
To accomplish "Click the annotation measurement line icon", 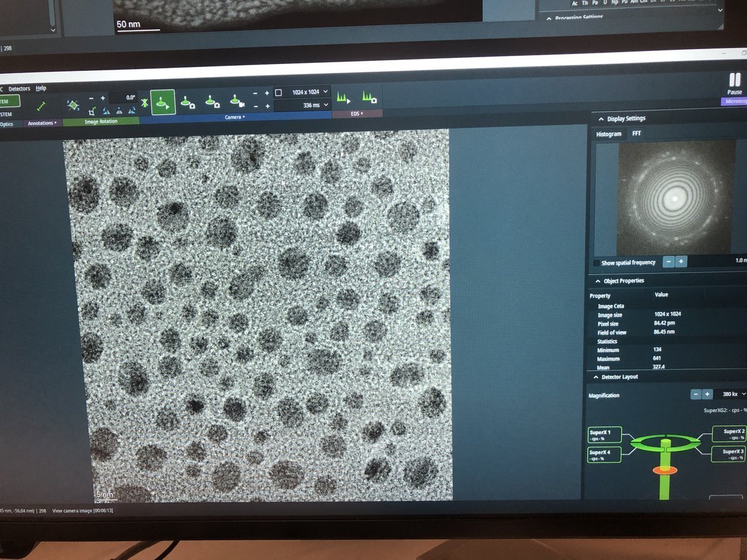I will coord(42,105).
